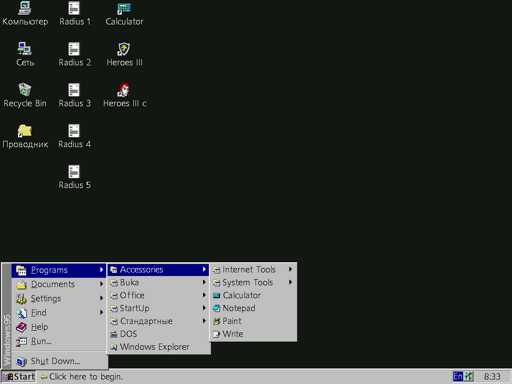
Task: Click the Programs folder icon in Start menu
Action: click(21, 270)
